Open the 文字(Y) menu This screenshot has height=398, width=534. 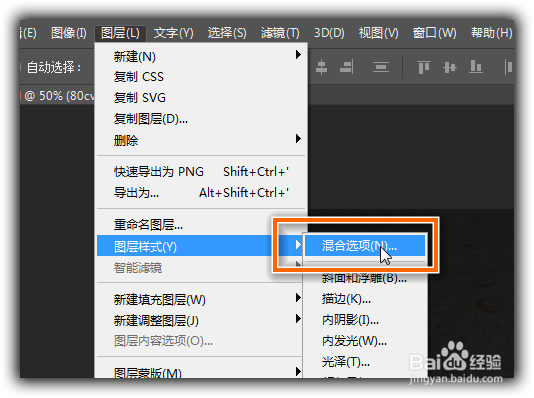173,33
